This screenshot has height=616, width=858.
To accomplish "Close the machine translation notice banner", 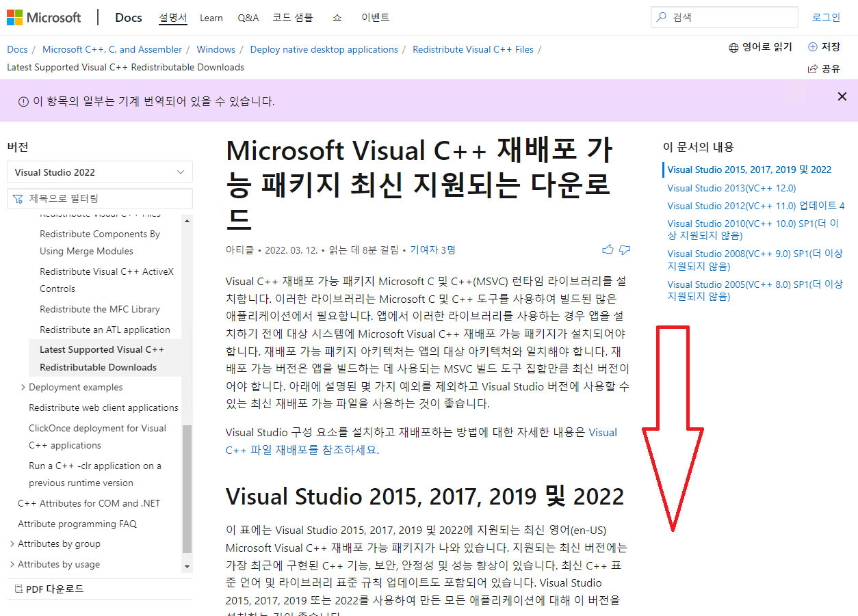I will (842, 96).
